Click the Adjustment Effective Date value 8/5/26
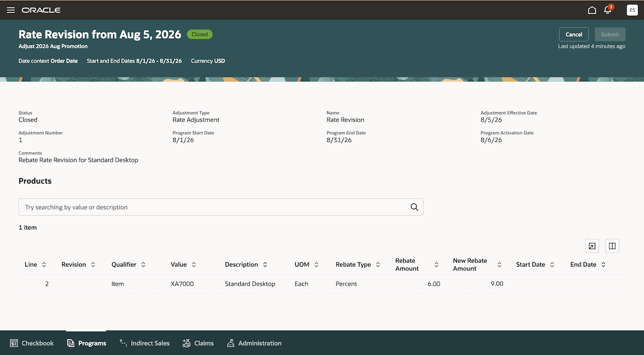Image resolution: width=644 pixels, height=355 pixels. 491,120
